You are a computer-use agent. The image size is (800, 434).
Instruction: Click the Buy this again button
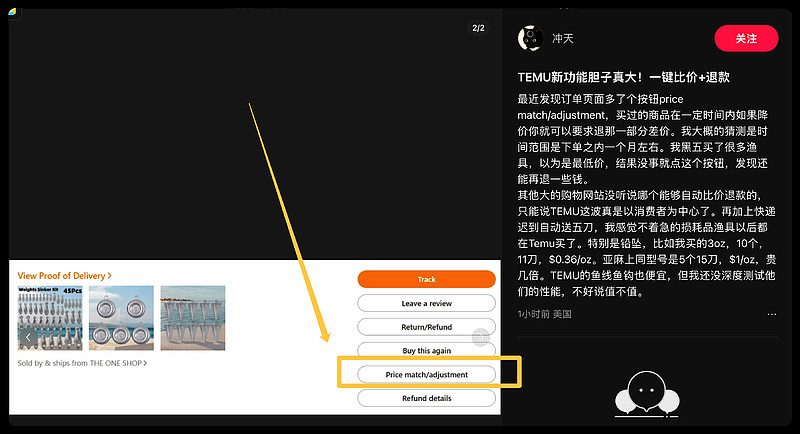[427, 350]
